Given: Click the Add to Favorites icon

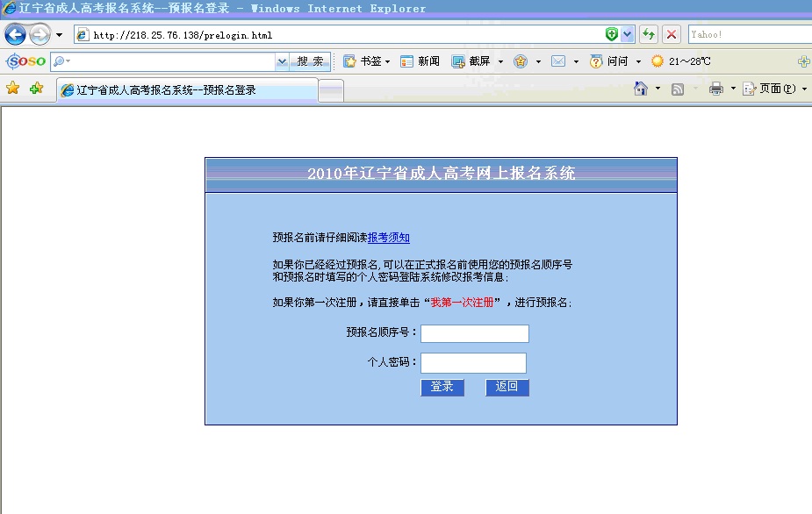Looking at the screenshot, I should click(36, 88).
